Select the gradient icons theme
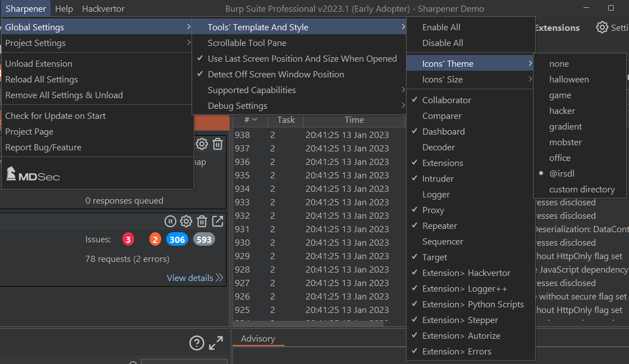The width and height of the screenshot is (629, 364). click(580, 126)
